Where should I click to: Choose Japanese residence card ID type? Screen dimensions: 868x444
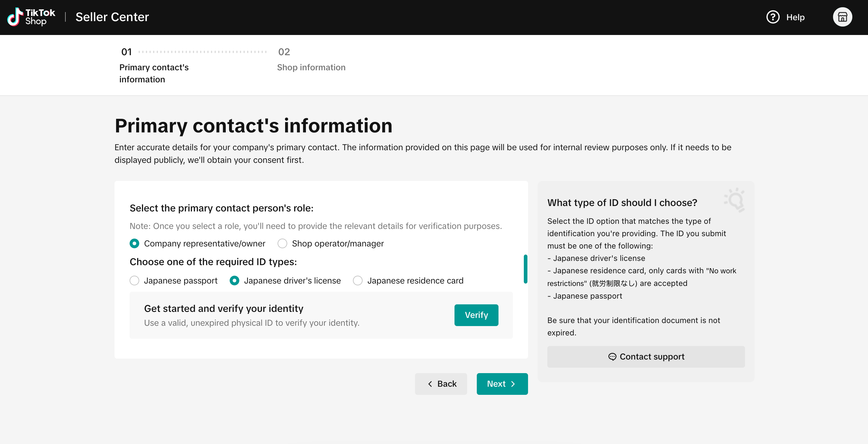coord(357,281)
